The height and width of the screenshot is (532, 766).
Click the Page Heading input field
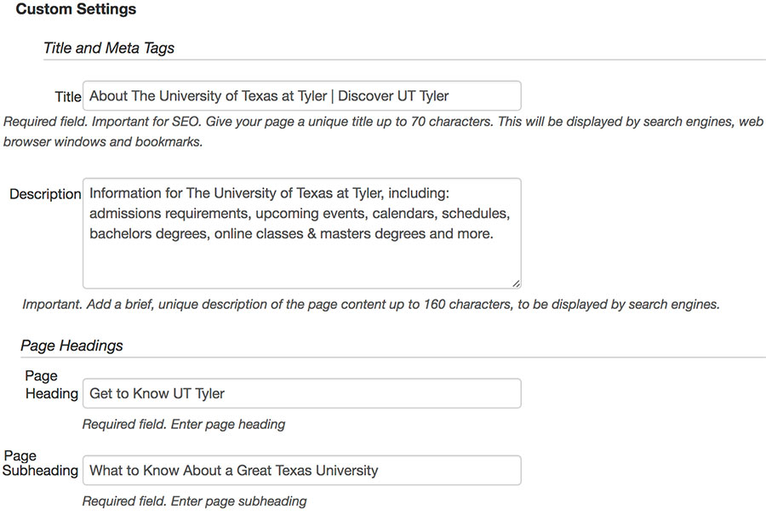(x=302, y=393)
